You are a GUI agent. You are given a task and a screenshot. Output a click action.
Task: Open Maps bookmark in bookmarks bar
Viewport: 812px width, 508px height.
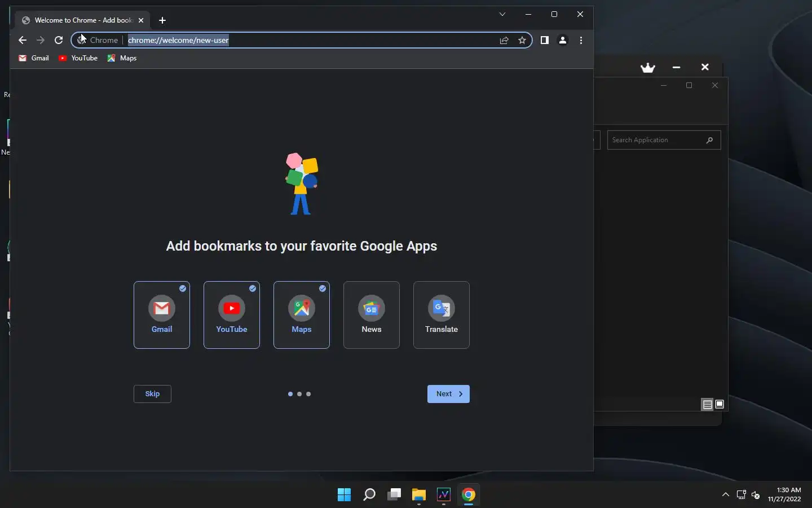pyautogui.click(x=122, y=58)
